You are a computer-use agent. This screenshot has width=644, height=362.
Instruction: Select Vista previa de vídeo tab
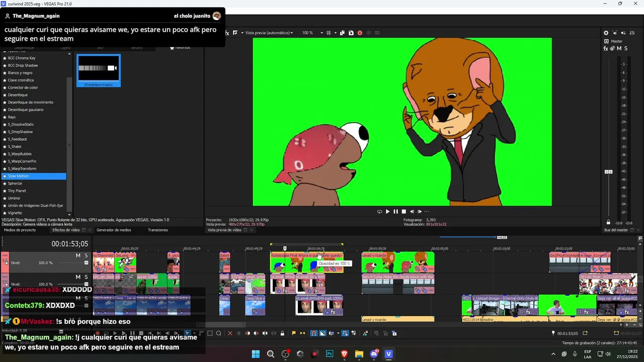point(224,230)
